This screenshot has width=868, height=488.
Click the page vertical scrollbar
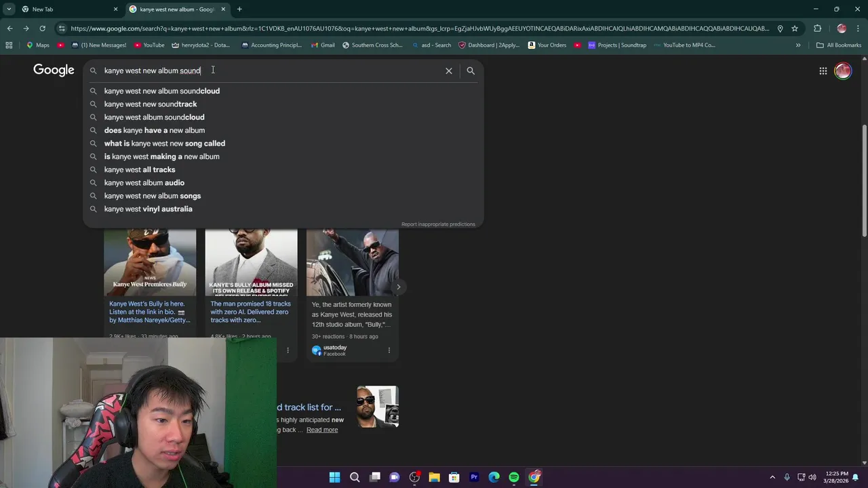coord(864,180)
